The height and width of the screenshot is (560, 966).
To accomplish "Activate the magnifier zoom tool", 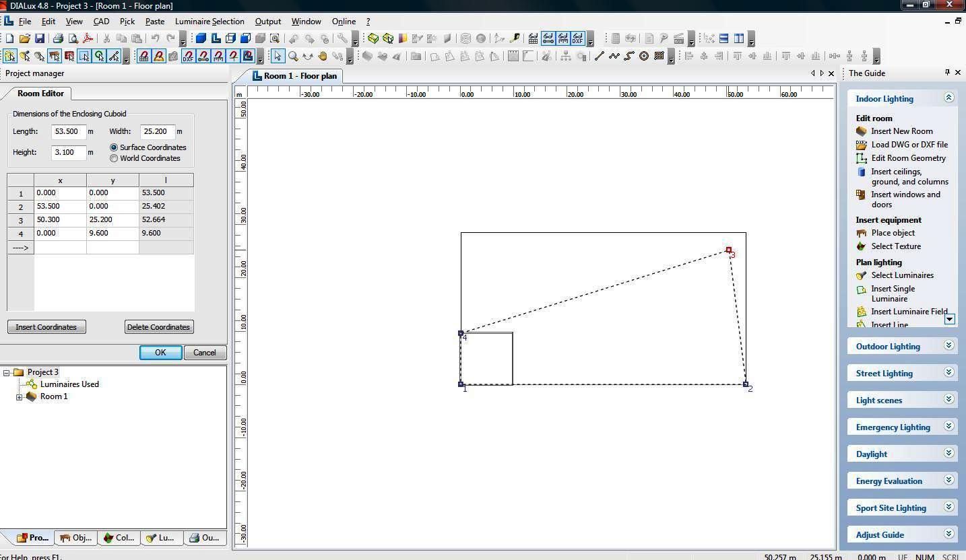I will 293,57.
